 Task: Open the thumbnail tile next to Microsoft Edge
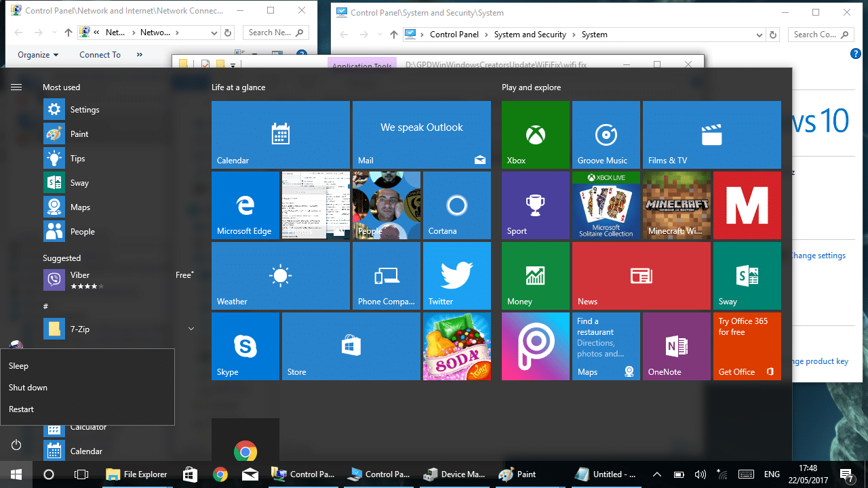tap(316, 205)
